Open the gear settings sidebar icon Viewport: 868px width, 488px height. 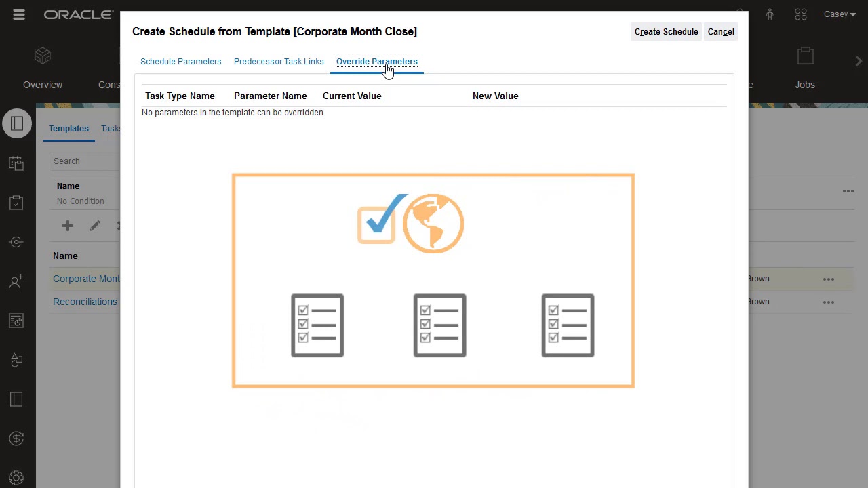[x=17, y=478]
